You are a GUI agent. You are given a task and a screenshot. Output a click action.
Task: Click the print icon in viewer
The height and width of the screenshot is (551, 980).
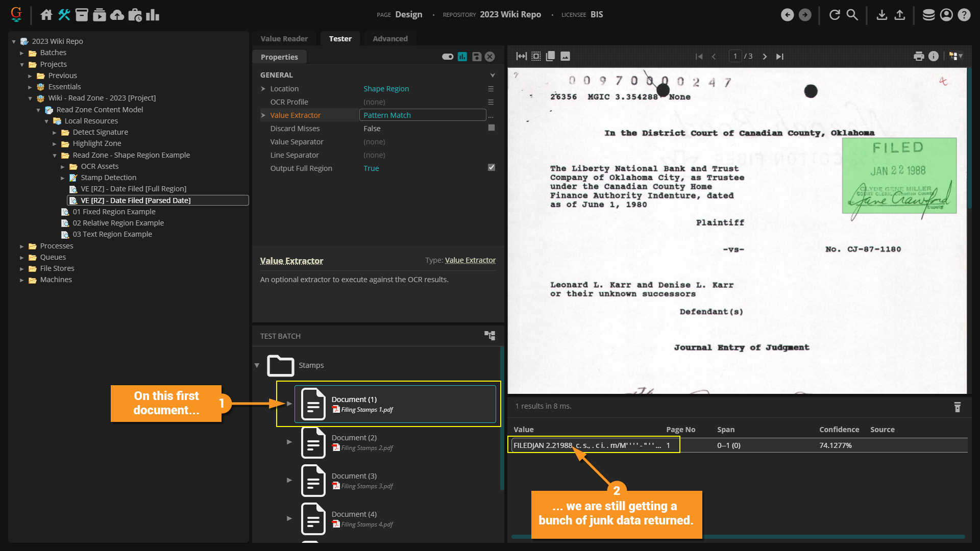919,56
